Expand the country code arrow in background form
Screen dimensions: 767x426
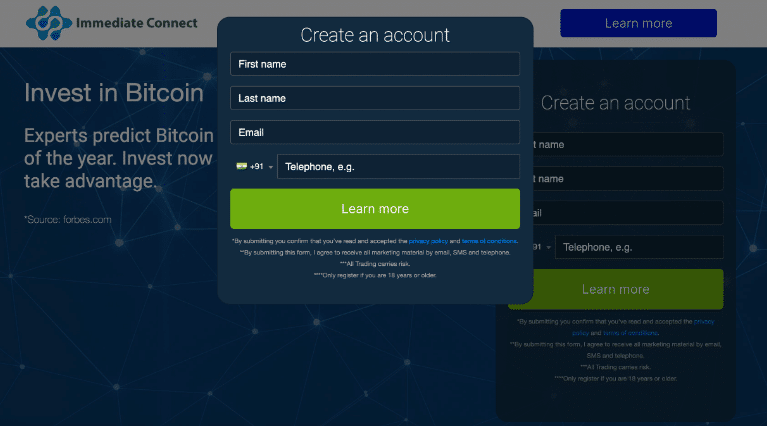coord(548,247)
